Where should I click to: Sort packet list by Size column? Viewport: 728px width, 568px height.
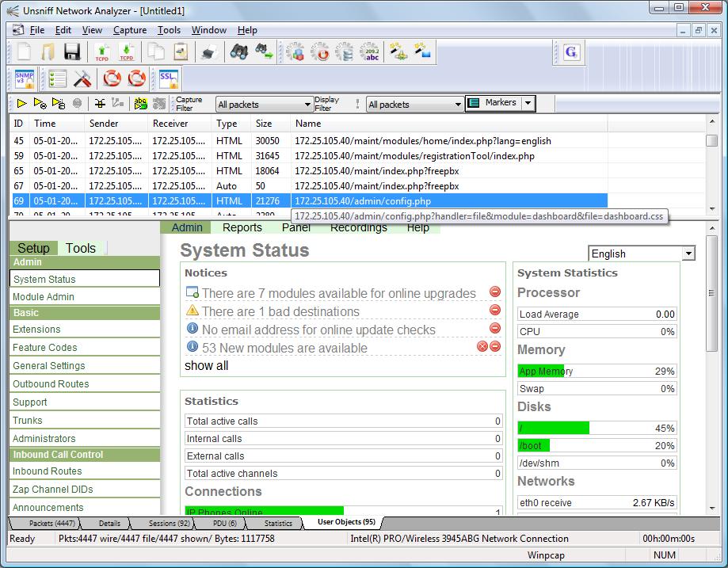coord(271,124)
